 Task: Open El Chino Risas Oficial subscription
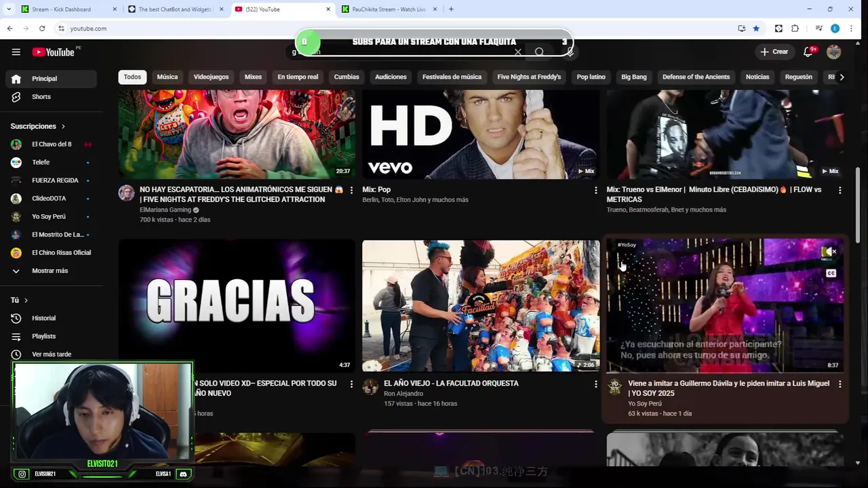pyautogui.click(x=52, y=253)
